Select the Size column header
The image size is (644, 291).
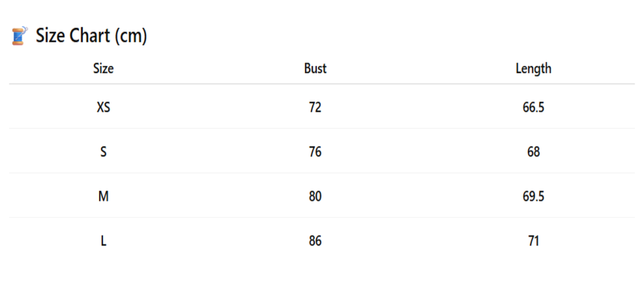[x=103, y=69]
